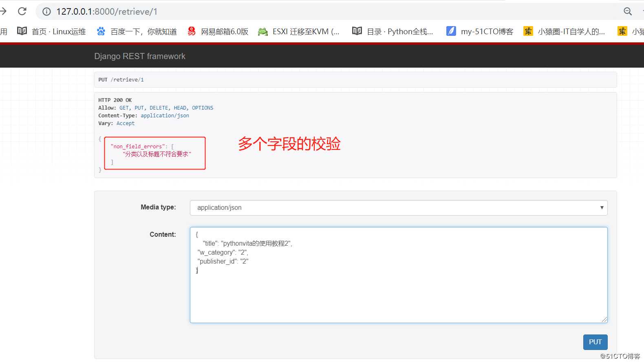The width and height of the screenshot is (644, 363).
Task: Click the "title" line in content textarea
Action: (247, 244)
